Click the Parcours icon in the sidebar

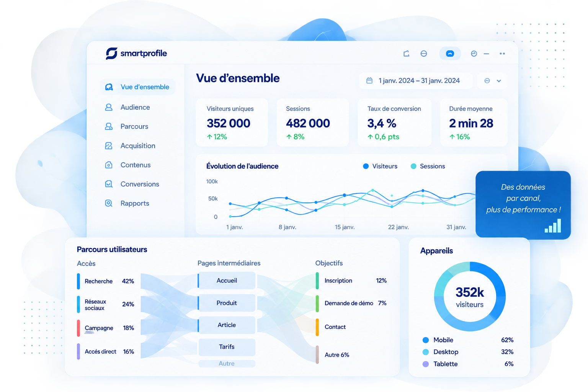coord(109,126)
